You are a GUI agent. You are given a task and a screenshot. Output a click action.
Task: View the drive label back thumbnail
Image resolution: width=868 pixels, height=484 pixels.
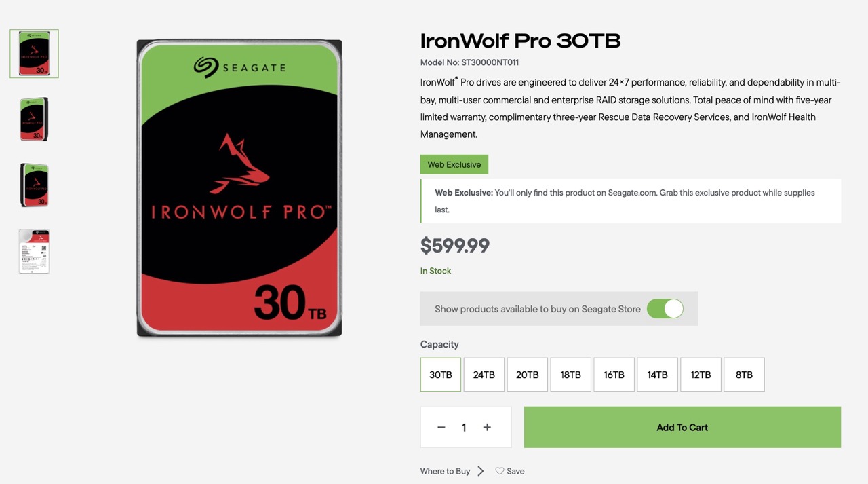click(x=34, y=251)
